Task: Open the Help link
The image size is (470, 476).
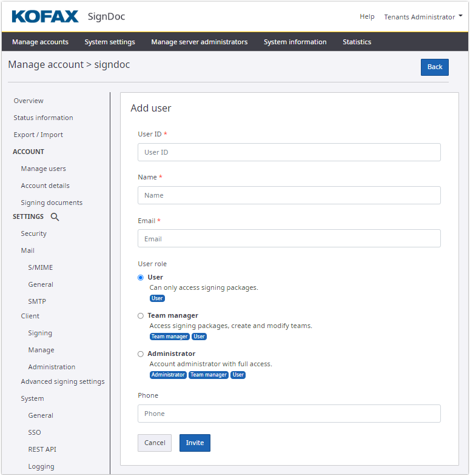Action: click(367, 17)
